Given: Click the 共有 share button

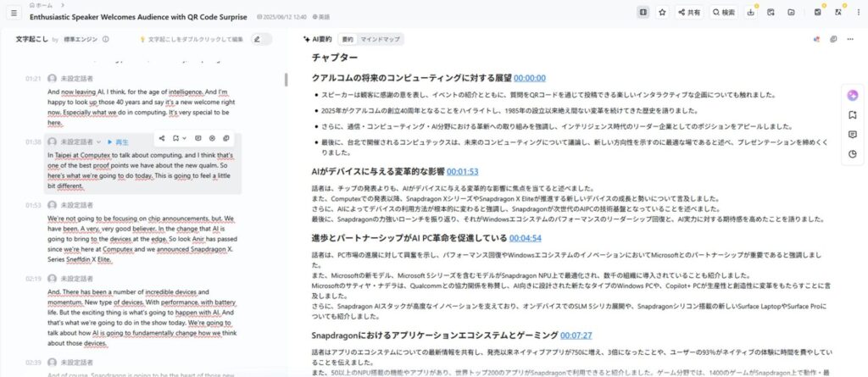Looking at the screenshot, I should [x=689, y=12].
